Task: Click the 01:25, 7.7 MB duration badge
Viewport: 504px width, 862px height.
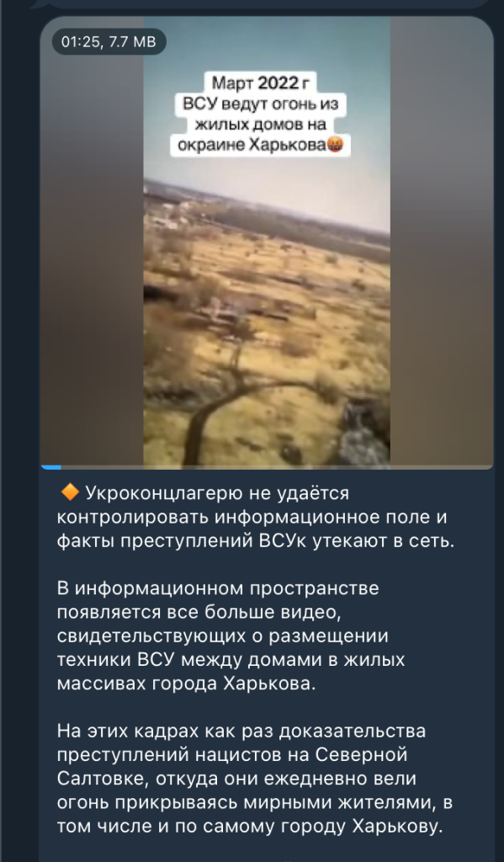Action: click(109, 42)
